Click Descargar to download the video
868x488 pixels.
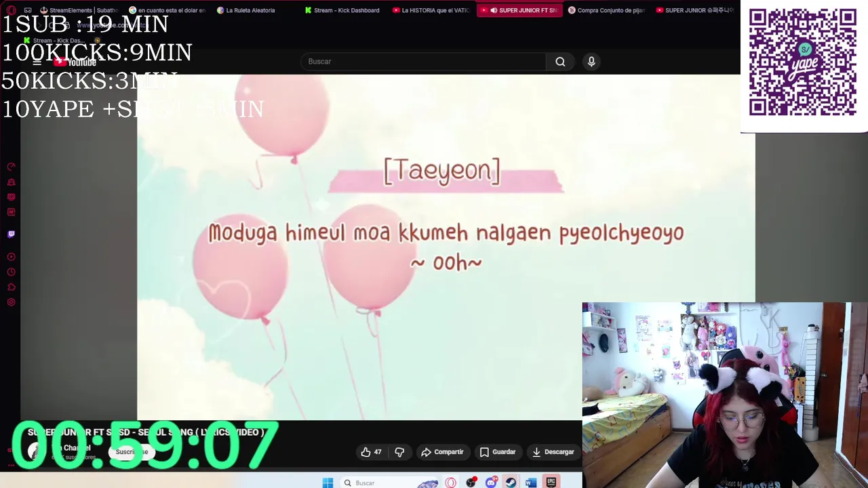[553, 452]
